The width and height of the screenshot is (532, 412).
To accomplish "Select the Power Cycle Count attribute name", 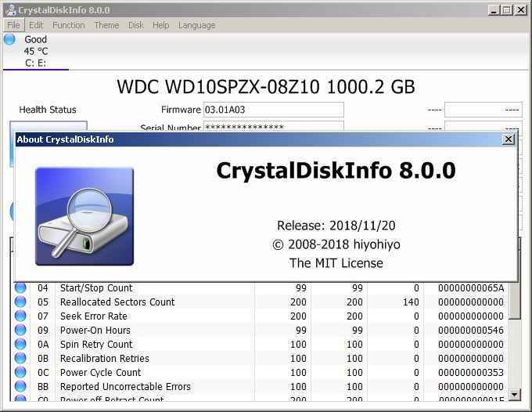I will point(100,373).
